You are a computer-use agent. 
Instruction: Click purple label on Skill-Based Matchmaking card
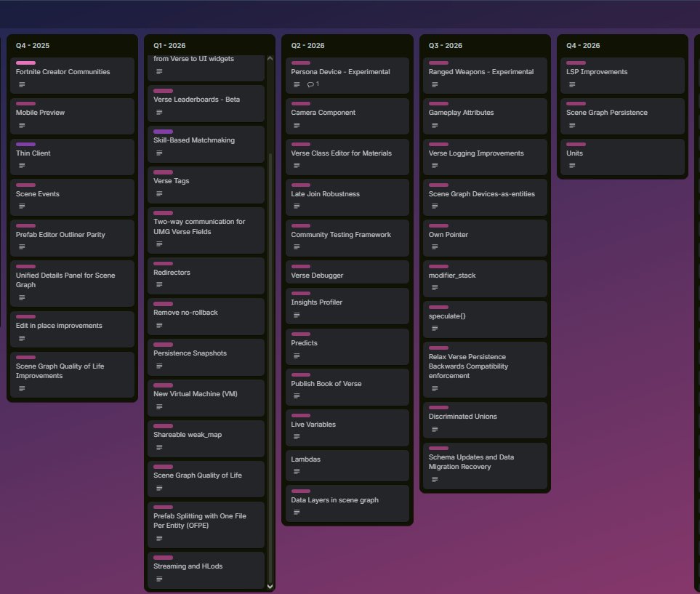163,132
